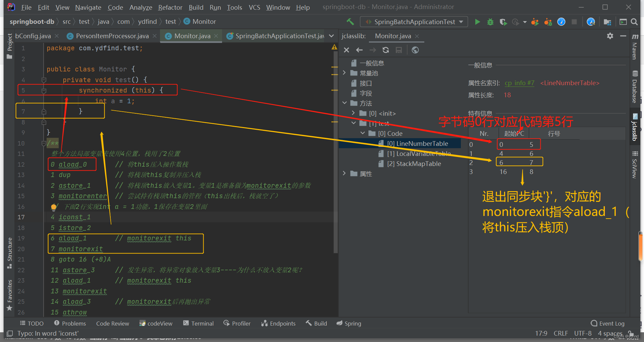Close the jclasslib view with X icon
This screenshot has height=342, width=644.
346,50
